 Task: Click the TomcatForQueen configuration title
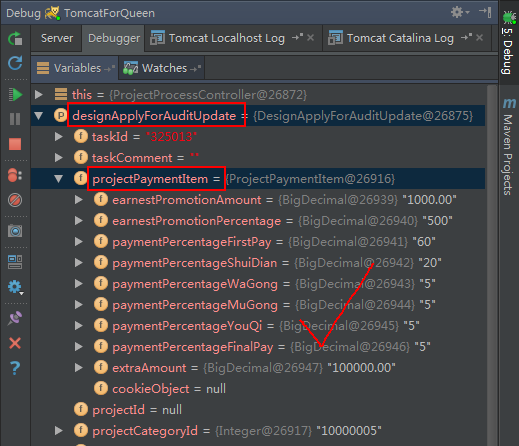click(109, 13)
